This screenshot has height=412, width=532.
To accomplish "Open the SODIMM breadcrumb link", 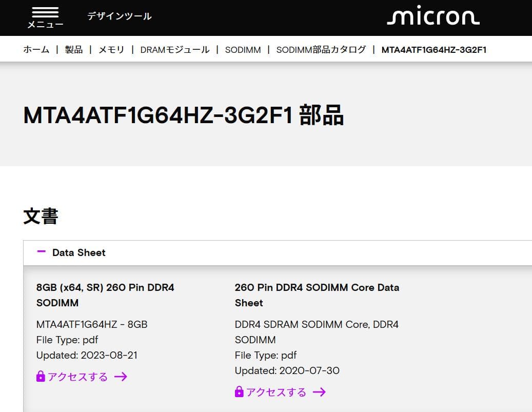I will (x=243, y=50).
